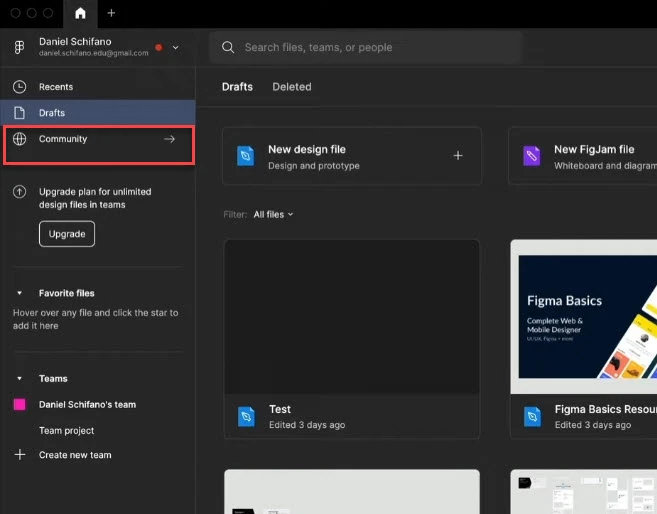Click the Recents clock icon
The height and width of the screenshot is (514, 657).
pyautogui.click(x=19, y=87)
